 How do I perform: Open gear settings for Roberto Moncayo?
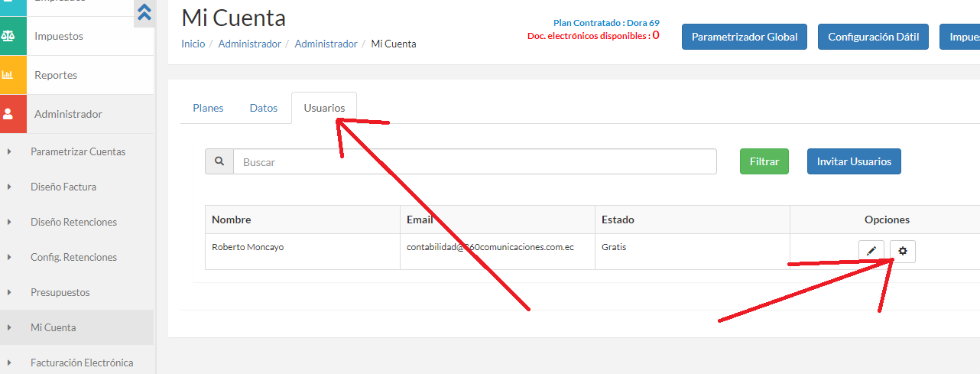pyautogui.click(x=903, y=251)
